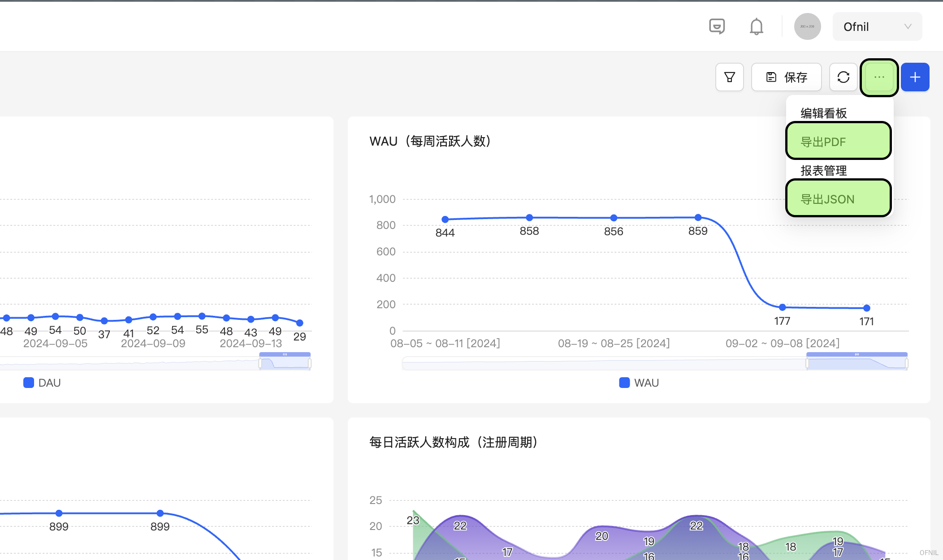Image resolution: width=943 pixels, height=560 pixels.
Task: Click the three-dots more options button
Action: point(879,77)
